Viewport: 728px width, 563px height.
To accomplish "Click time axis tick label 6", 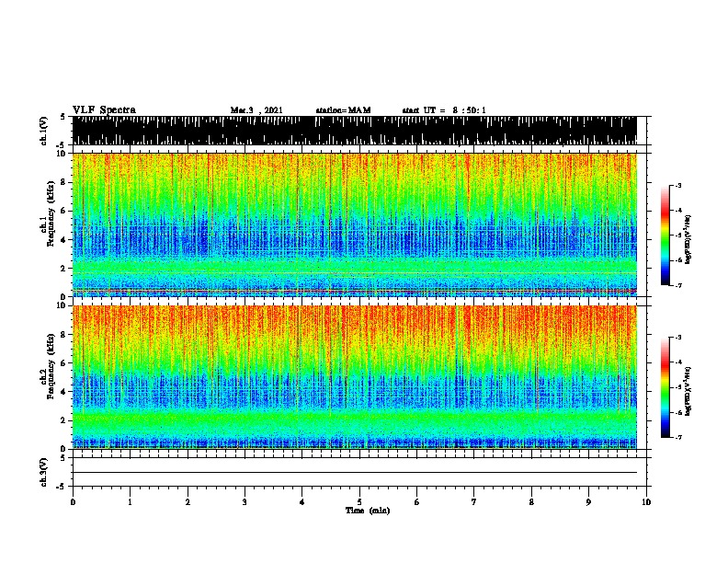I will pos(417,502).
